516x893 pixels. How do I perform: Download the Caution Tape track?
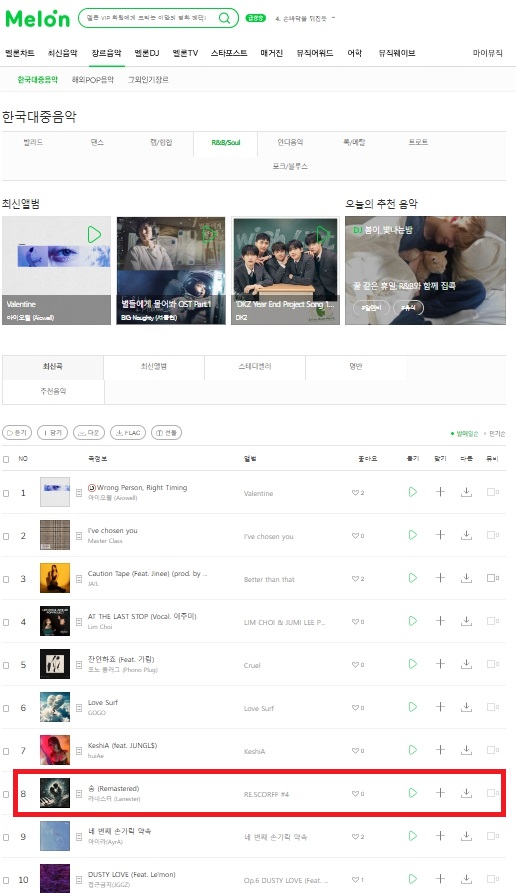pos(466,578)
